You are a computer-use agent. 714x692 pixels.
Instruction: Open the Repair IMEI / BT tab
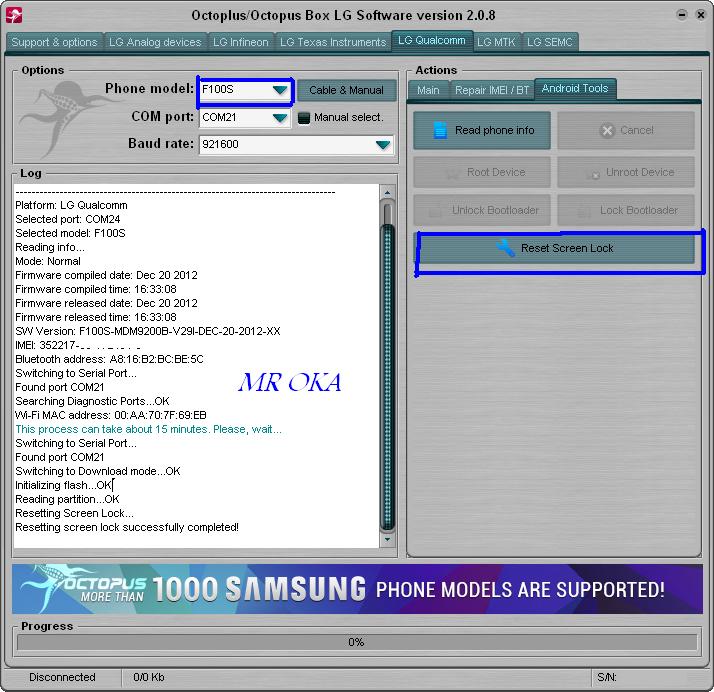tap(492, 90)
